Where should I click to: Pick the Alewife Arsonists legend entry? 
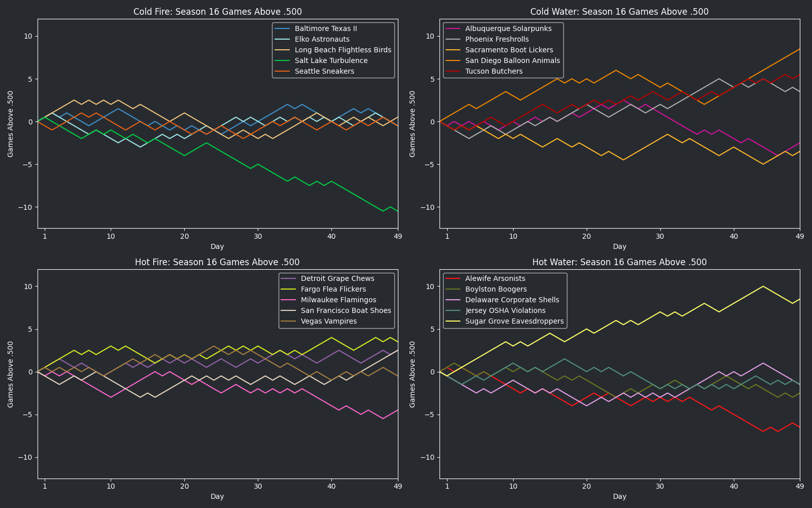(x=495, y=278)
